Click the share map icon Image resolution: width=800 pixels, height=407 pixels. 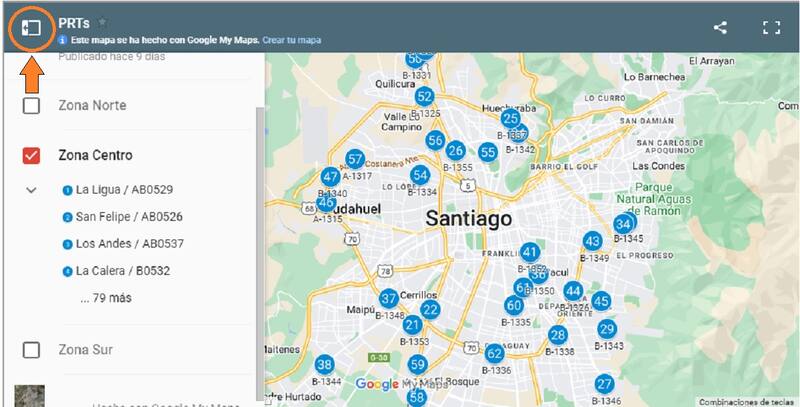pos(720,27)
